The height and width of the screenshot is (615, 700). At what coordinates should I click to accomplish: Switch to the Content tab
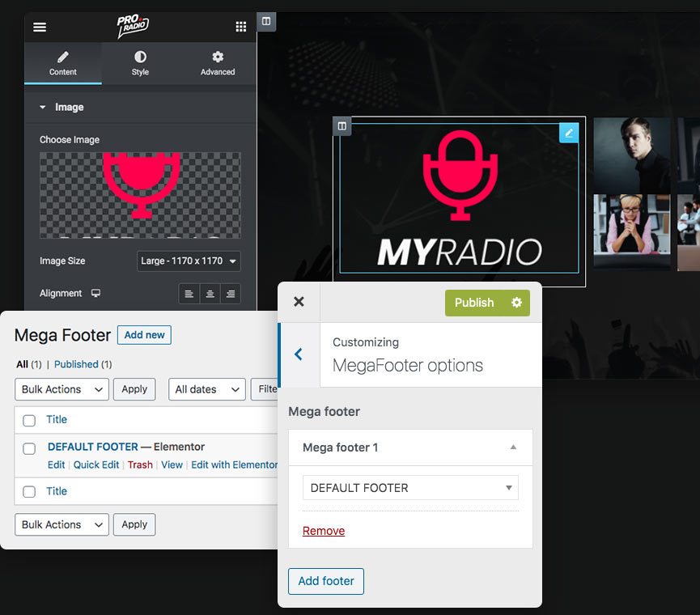point(63,63)
